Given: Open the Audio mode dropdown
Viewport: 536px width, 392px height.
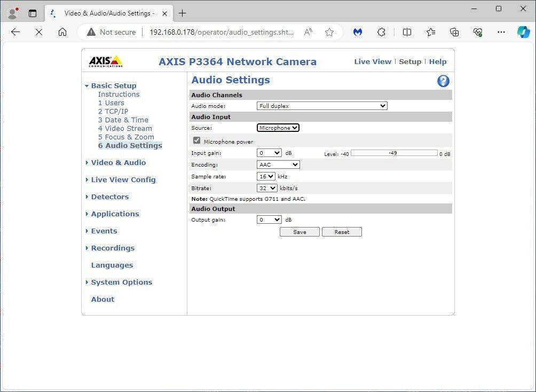Looking at the screenshot, I should (322, 106).
